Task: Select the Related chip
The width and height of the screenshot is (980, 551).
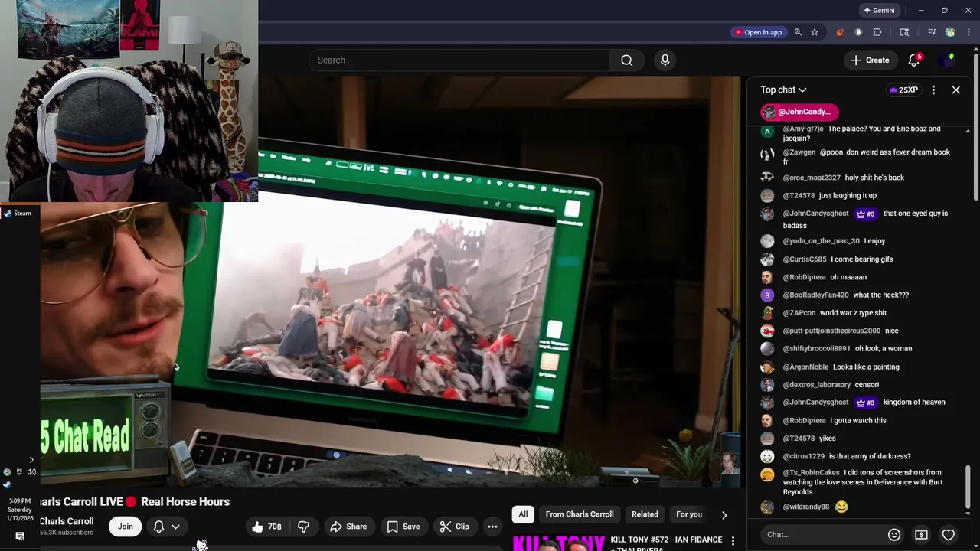Action: click(645, 514)
